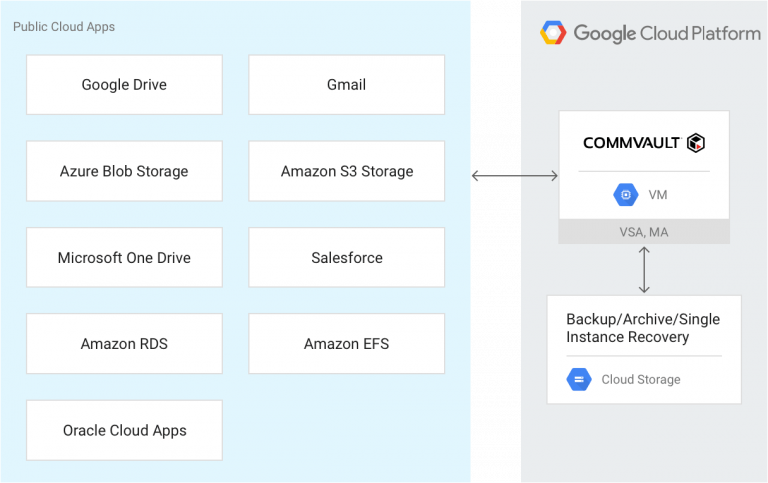Select the Amazon RDS box
Screen dimensions: 768x483
[124, 344]
